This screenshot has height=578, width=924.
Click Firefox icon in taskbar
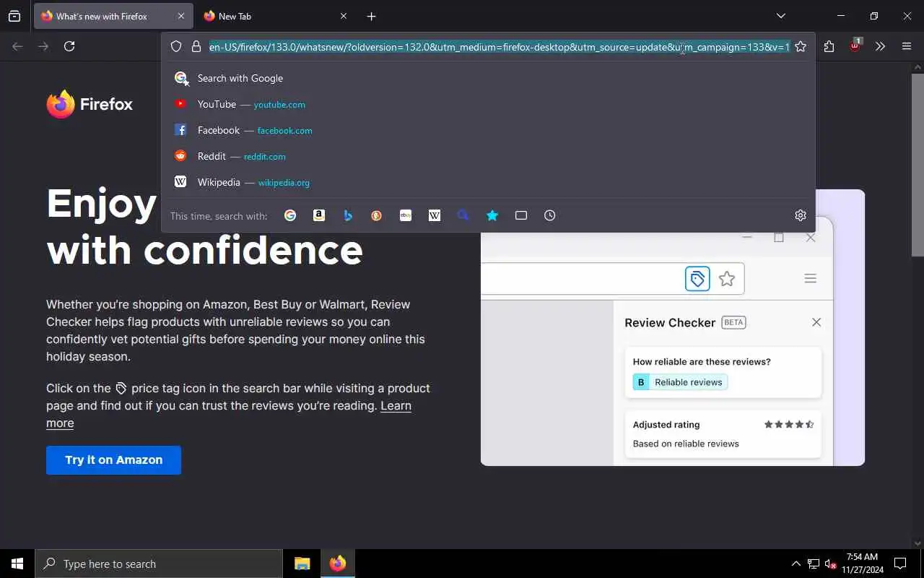click(x=338, y=564)
